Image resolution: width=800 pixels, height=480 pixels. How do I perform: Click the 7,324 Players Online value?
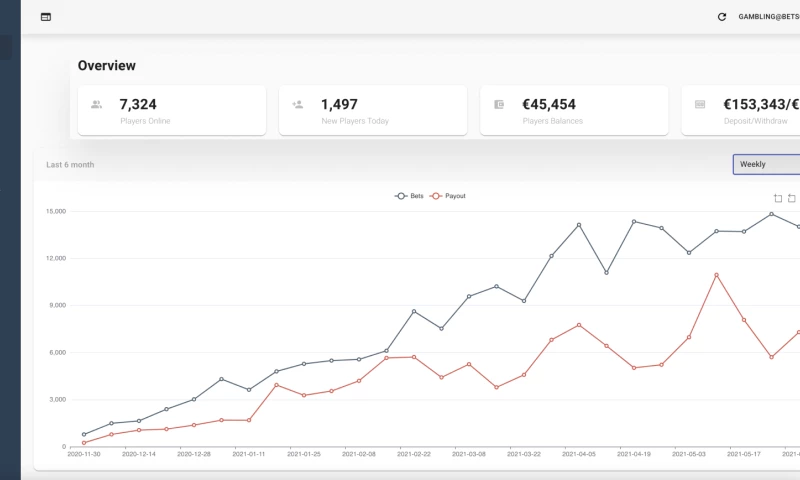click(x=138, y=104)
